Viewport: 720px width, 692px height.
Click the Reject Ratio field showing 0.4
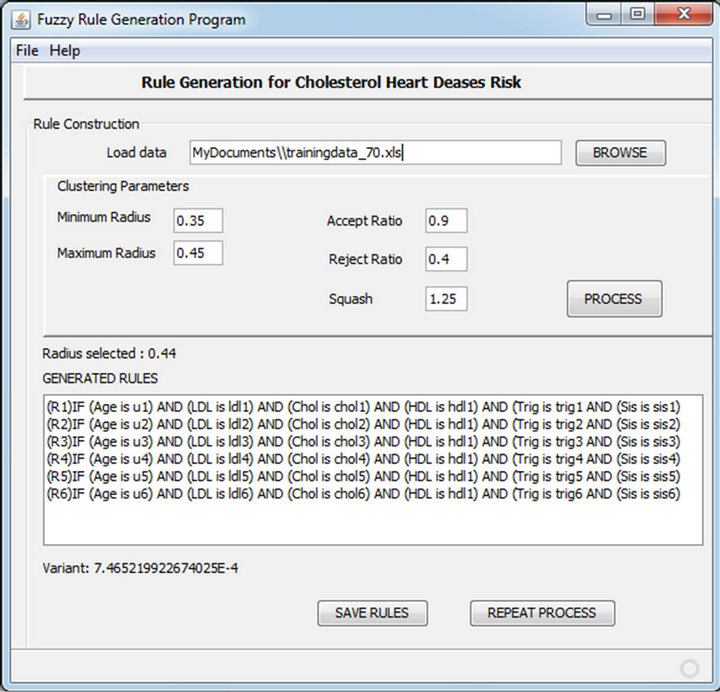(446, 259)
